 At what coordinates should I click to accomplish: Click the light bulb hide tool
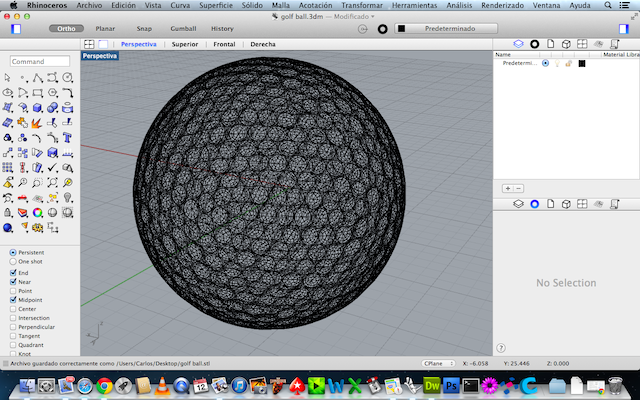(x=68, y=198)
